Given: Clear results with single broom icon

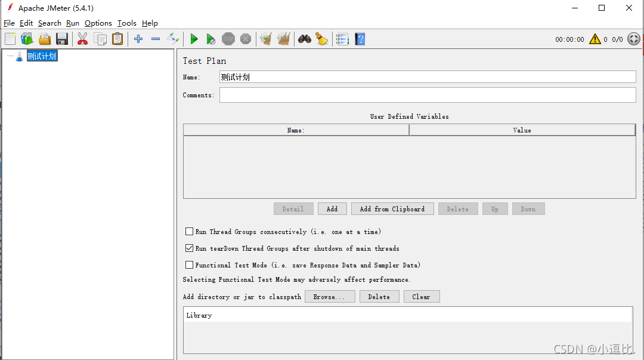Looking at the screenshot, I should pyautogui.click(x=266, y=39).
